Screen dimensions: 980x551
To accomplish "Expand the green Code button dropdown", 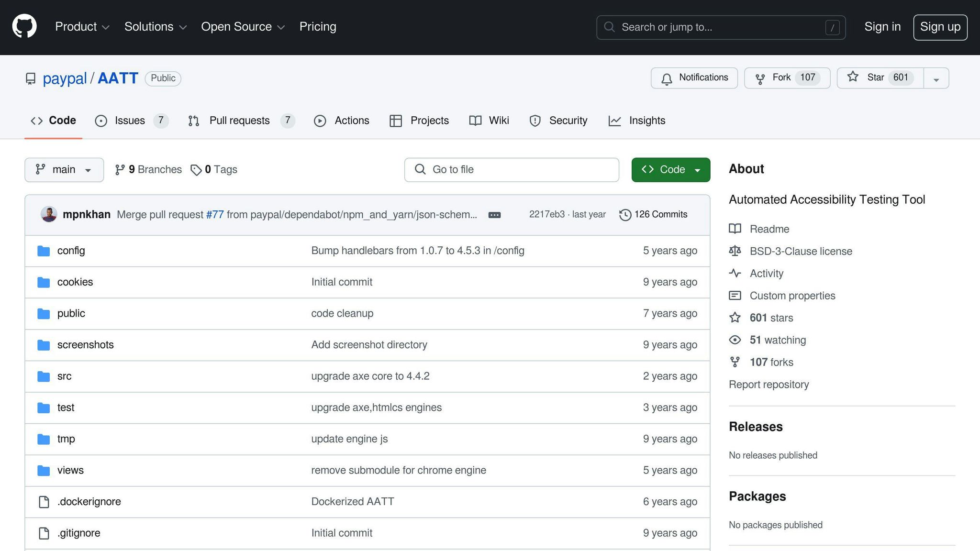I will 671,170.
